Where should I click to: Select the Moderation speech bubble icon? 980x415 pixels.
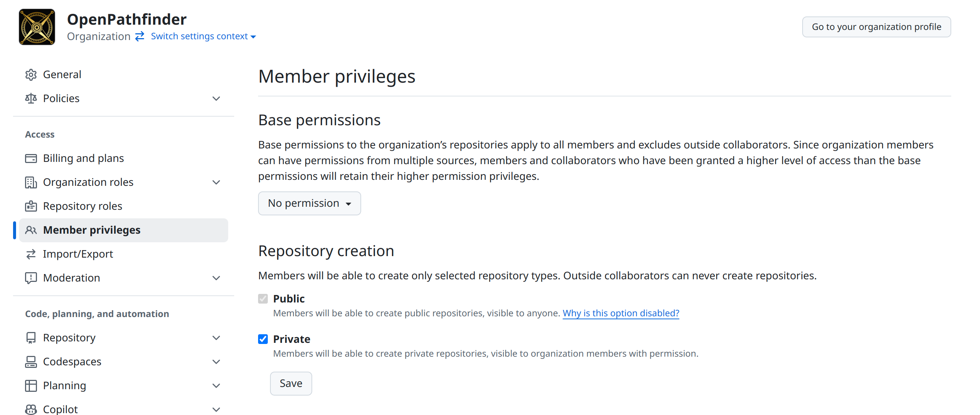coord(31,278)
